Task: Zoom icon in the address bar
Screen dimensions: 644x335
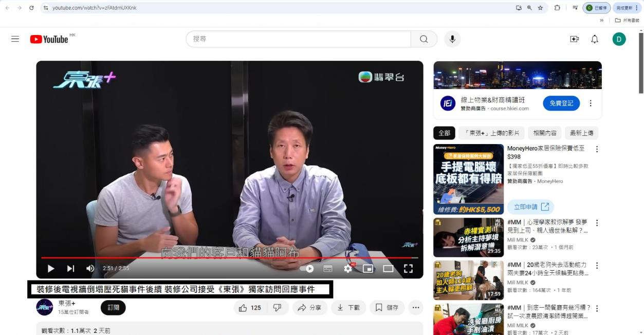Action: coord(529,8)
